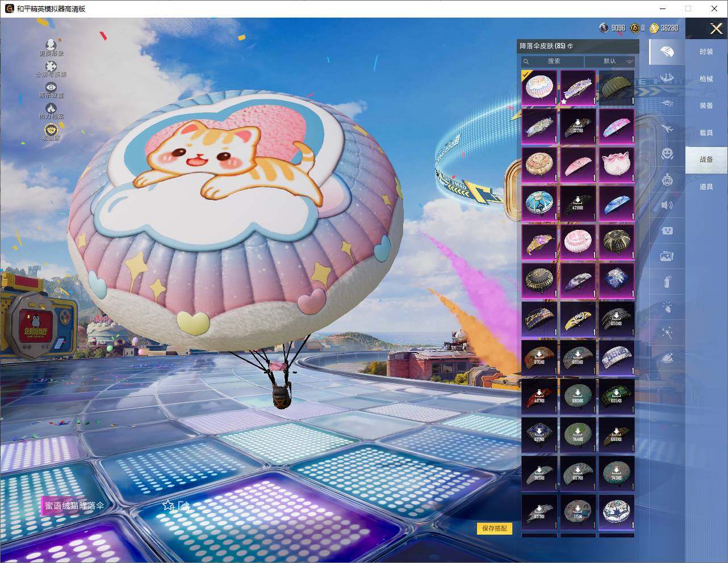Download the 722KB parachute skin
Viewport: 728px width, 563px height.
(578, 126)
